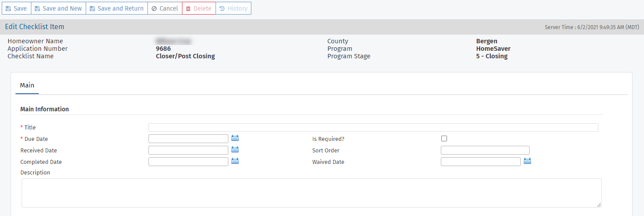Click the 5 - Closing stage value
This screenshot has width=644, height=216.
click(492, 56)
